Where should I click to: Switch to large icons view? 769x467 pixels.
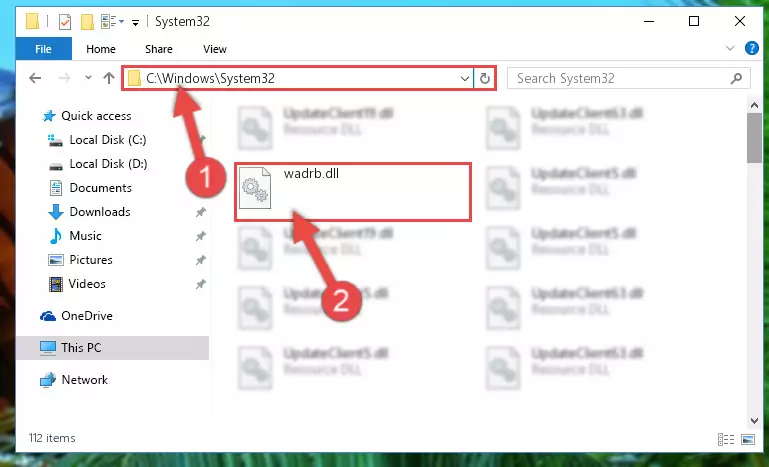(748, 440)
